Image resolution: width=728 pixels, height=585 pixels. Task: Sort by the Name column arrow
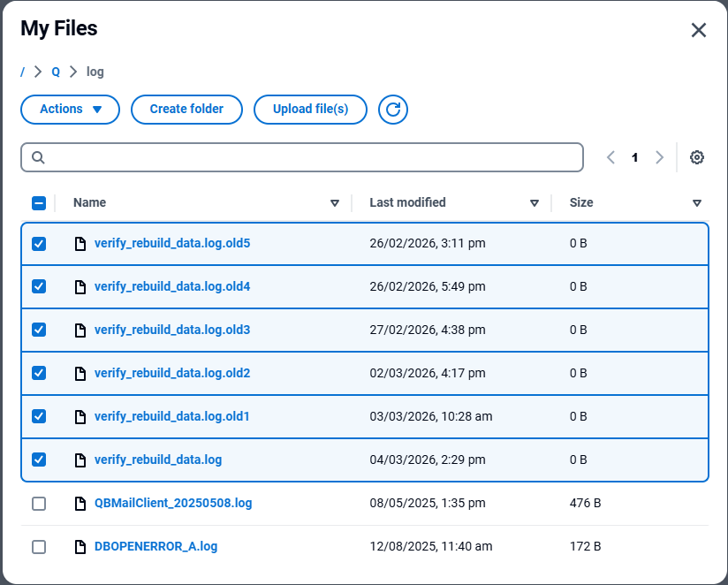click(335, 202)
